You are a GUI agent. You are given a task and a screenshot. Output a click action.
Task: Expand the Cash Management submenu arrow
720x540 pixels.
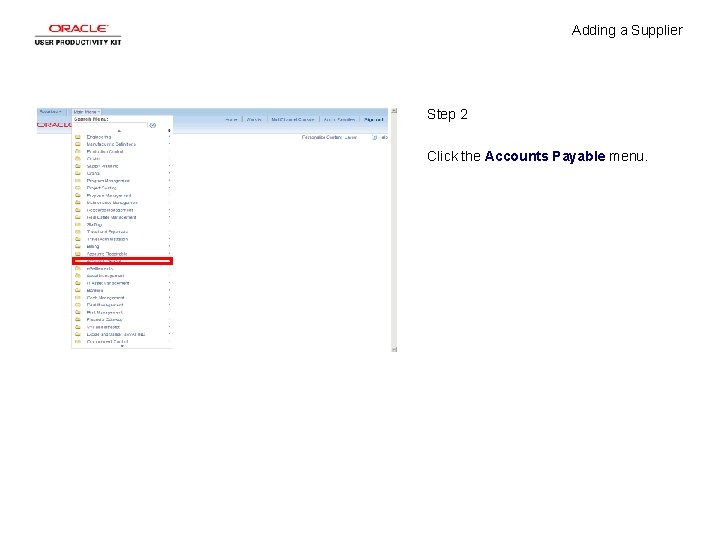169,298
